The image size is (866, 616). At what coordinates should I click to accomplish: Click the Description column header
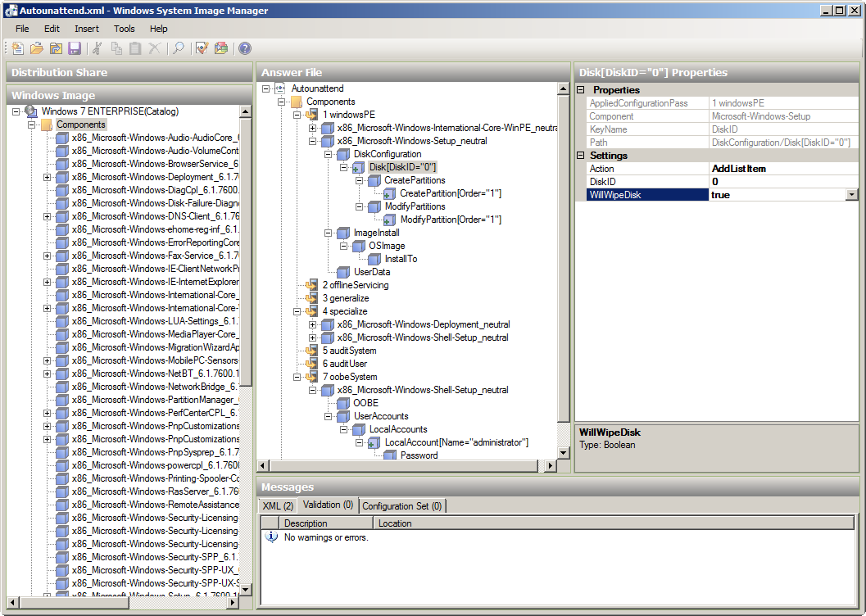point(326,523)
